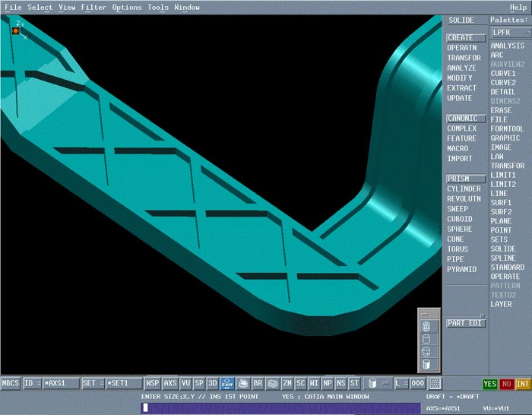This screenshot has width=532, height=415.
Task: Click the blue EXIT icon in bottom toolbar
Action: tap(228, 383)
